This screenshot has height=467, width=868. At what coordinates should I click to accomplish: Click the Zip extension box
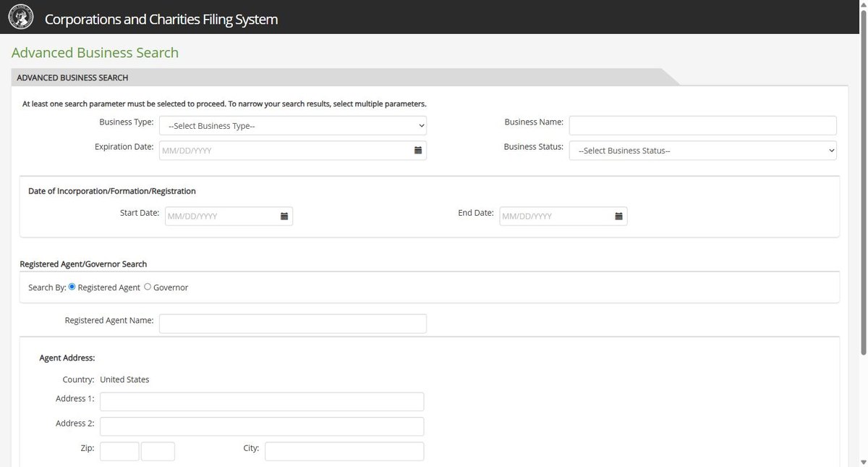pos(158,451)
